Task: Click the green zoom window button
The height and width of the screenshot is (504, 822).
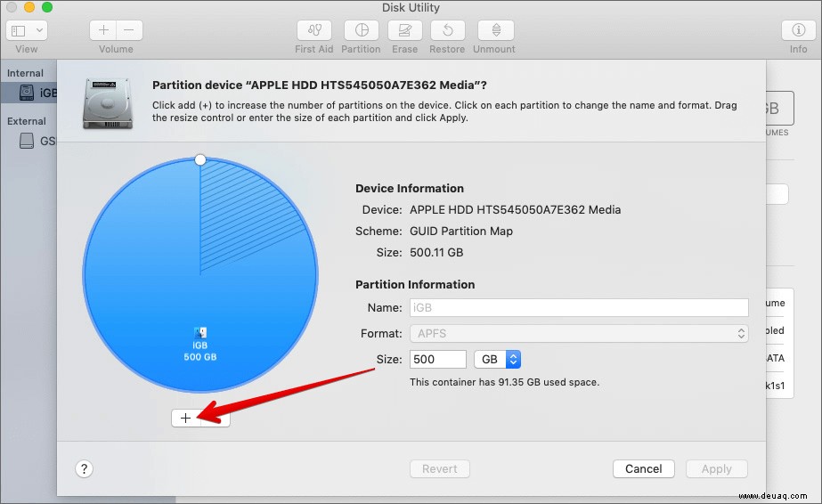Action: click(47, 7)
